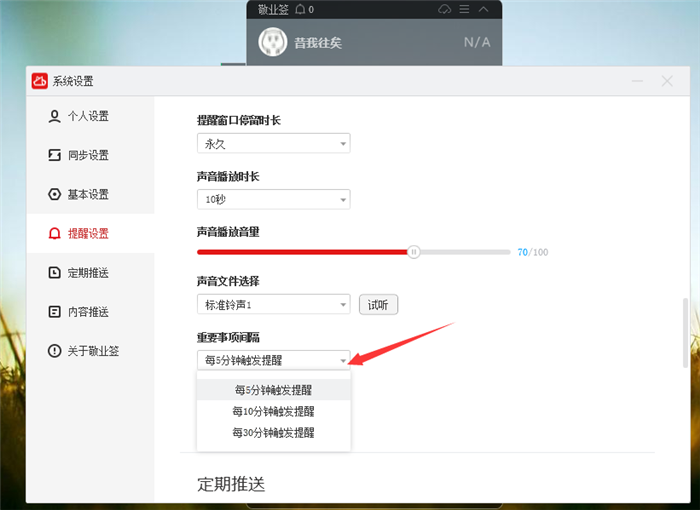Click the bell notification icon in 敬业签 window
Viewport: 700px width, 510px height.
coord(300,9)
